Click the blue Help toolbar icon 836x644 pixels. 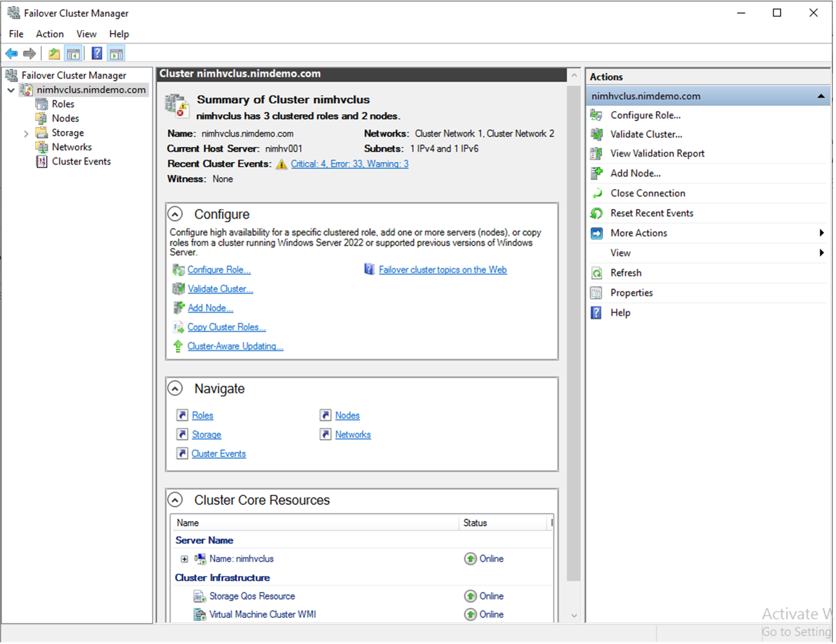click(x=97, y=54)
